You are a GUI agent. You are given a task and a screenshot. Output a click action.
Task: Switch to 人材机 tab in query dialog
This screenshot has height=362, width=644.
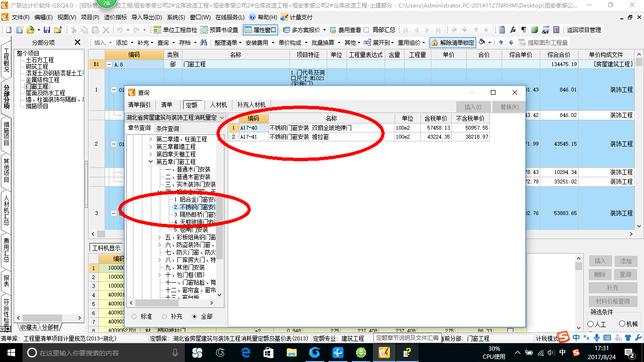(x=218, y=105)
